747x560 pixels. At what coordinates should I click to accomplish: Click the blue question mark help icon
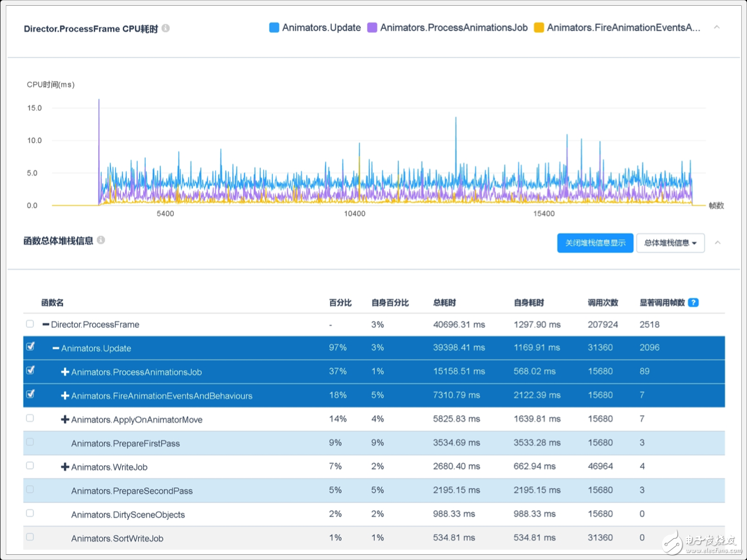tap(693, 303)
